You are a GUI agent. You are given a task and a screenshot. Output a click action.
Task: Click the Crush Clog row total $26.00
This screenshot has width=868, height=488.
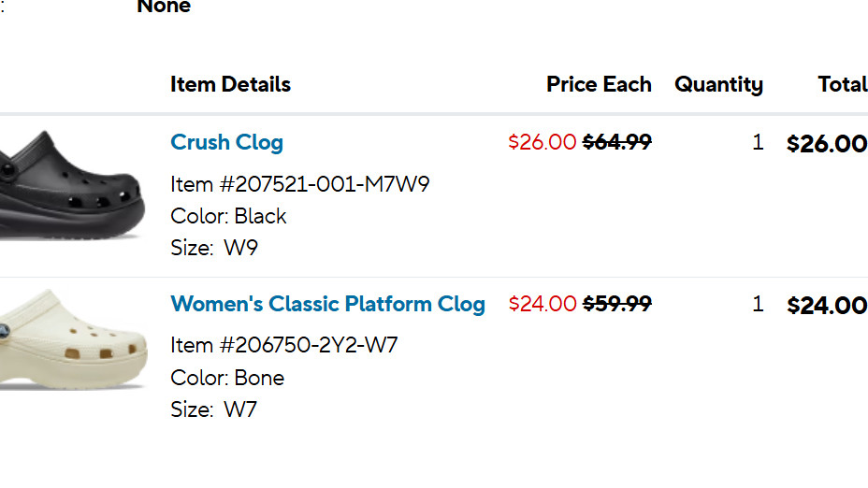[827, 144]
